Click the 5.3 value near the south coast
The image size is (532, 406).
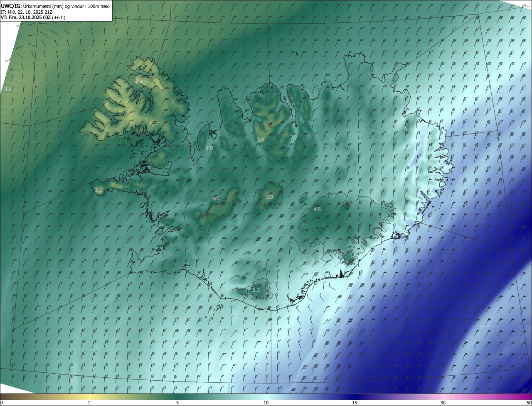click(x=256, y=290)
